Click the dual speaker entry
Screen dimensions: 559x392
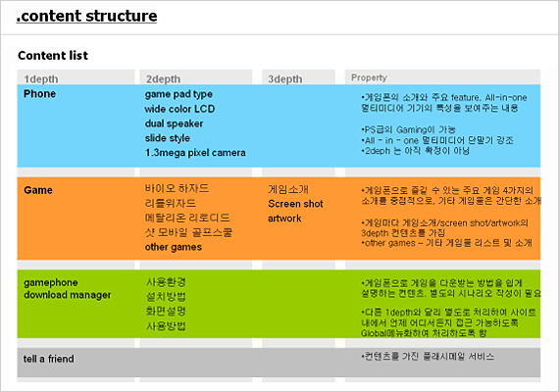coord(174,123)
